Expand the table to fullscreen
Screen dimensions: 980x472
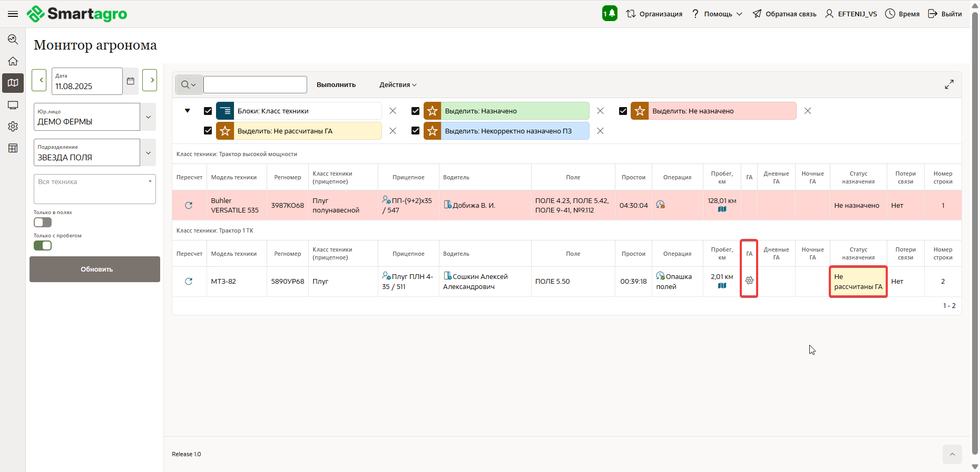(949, 84)
